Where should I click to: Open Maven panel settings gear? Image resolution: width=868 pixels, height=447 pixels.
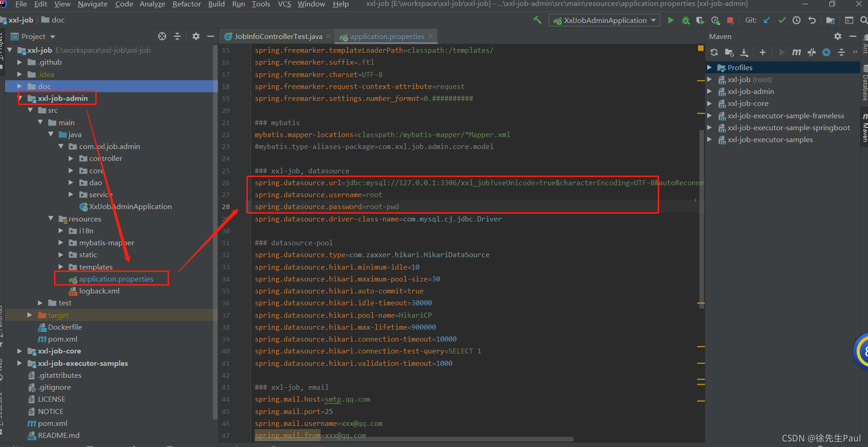point(838,36)
